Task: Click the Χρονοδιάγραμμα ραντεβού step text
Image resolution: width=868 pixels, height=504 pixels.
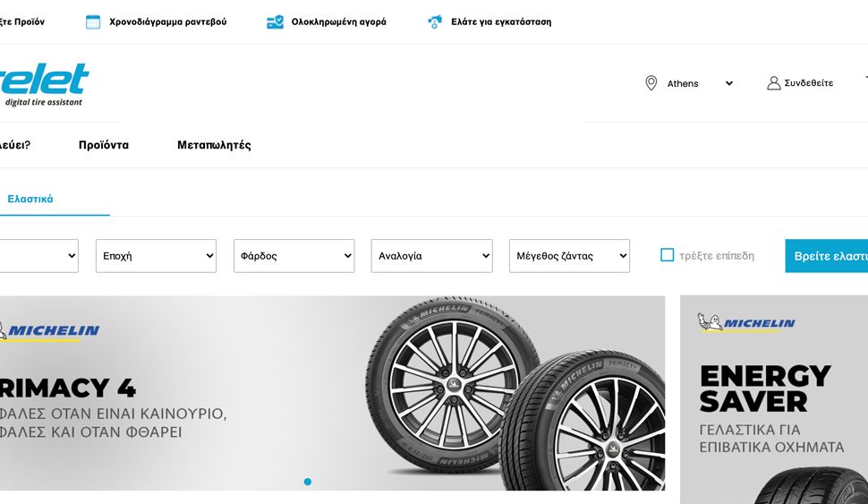Action: [x=167, y=22]
